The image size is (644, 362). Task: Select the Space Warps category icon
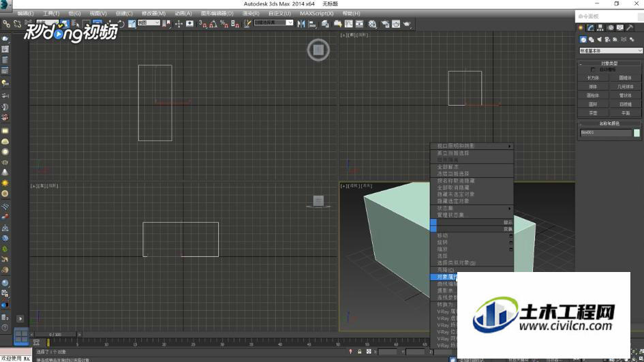pyautogui.click(x=624, y=40)
